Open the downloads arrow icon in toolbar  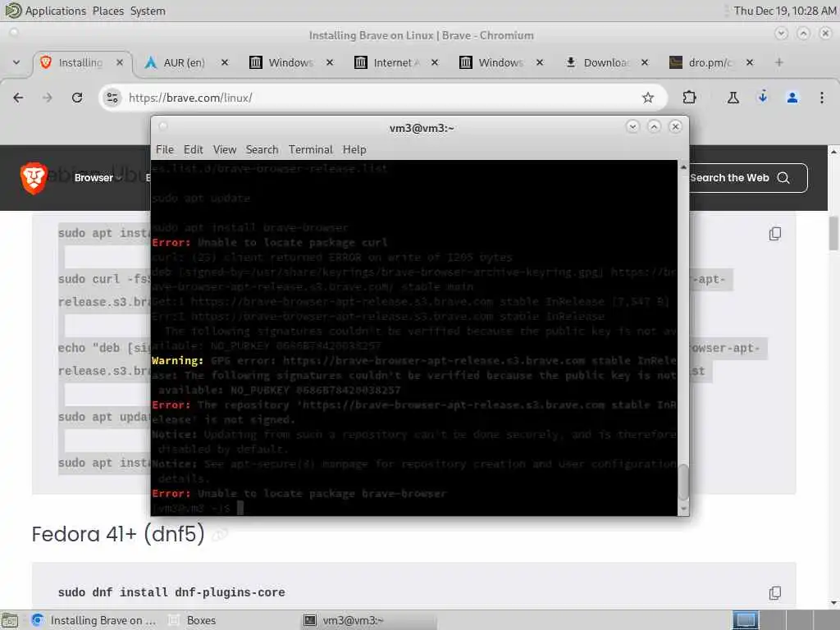point(762,98)
